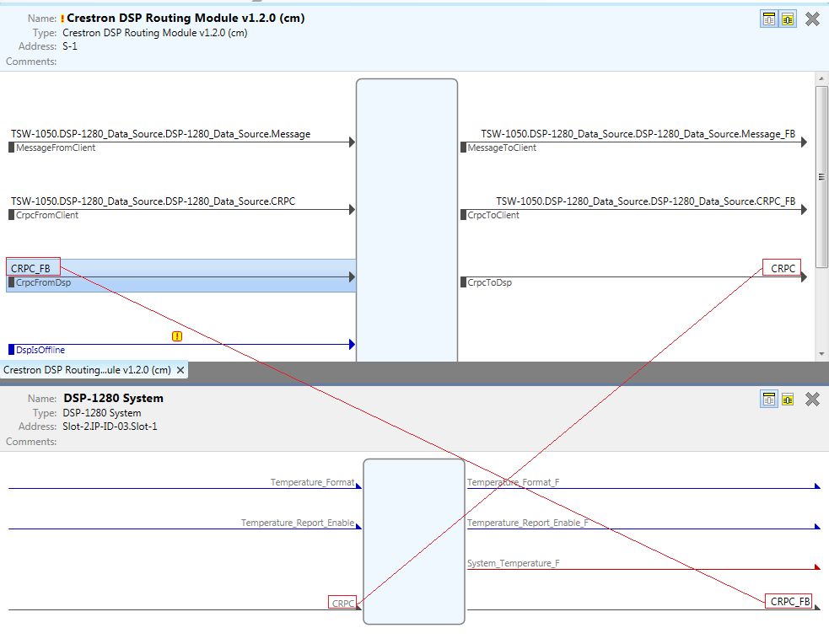829x644 pixels.
Task: Click the vertical scrollbar thumb in Routing Module view
Action: point(821,177)
